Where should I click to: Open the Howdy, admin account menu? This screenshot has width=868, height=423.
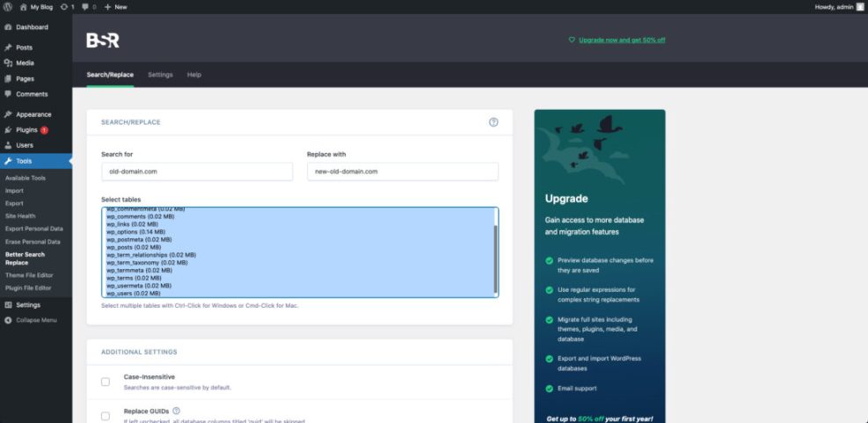(x=838, y=7)
